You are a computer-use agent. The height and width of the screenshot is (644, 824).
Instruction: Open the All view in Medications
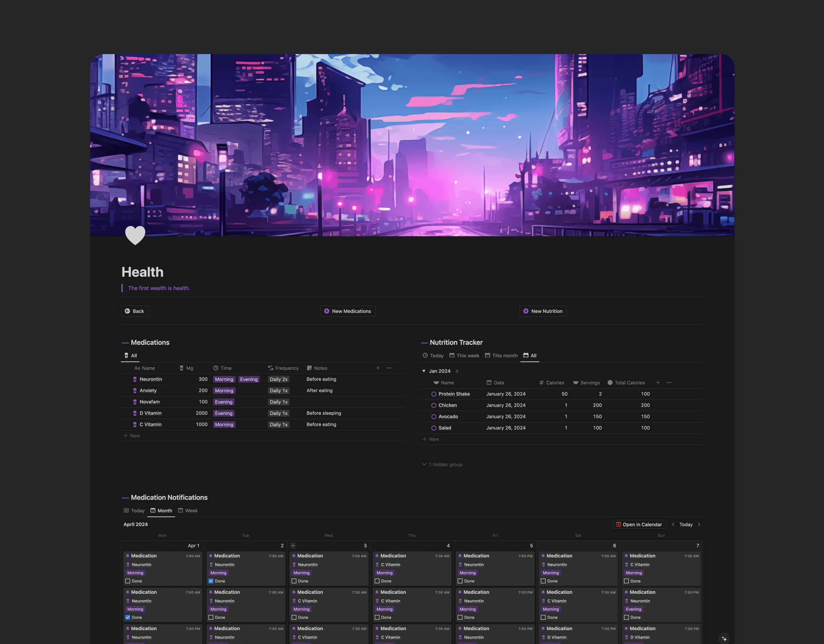click(131, 355)
